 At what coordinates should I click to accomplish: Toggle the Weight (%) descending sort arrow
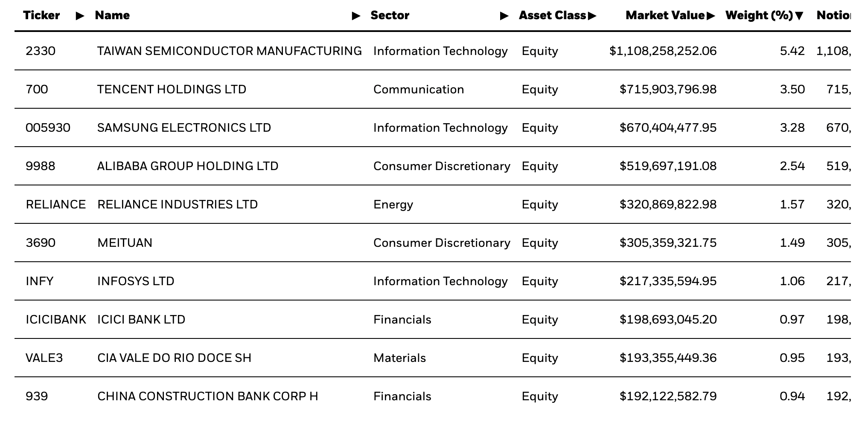point(799,16)
